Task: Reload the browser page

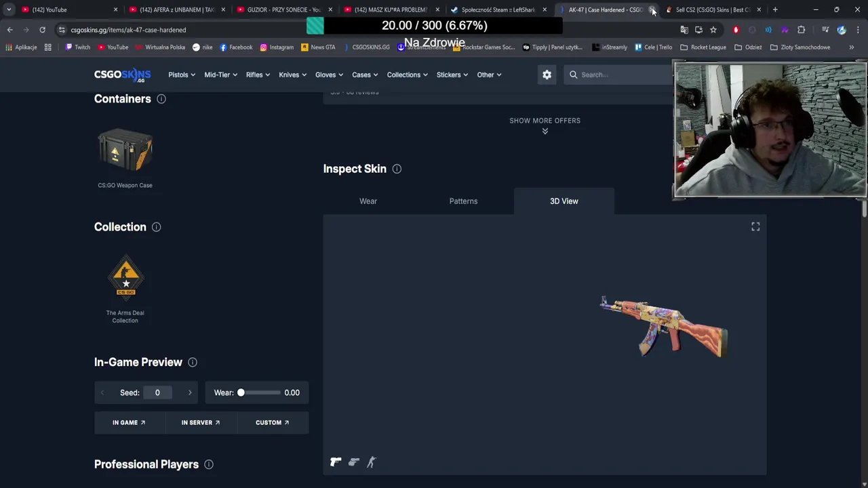Action: click(x=42, y=30)
